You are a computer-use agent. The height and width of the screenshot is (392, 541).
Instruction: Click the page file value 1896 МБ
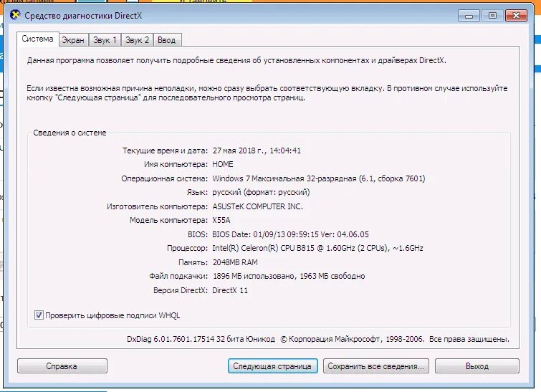pos(289,276)
